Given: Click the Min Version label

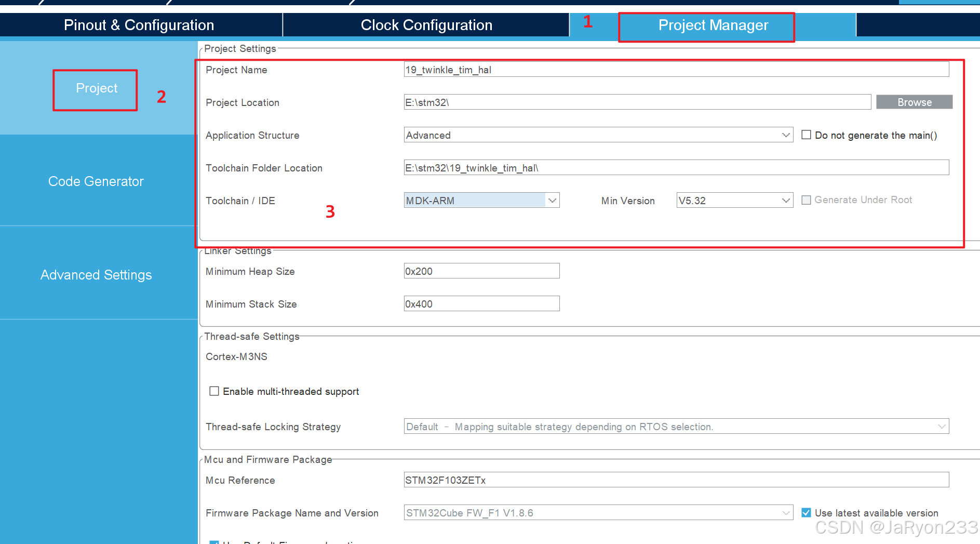Looking at the screenshot, I should (628, 201).
